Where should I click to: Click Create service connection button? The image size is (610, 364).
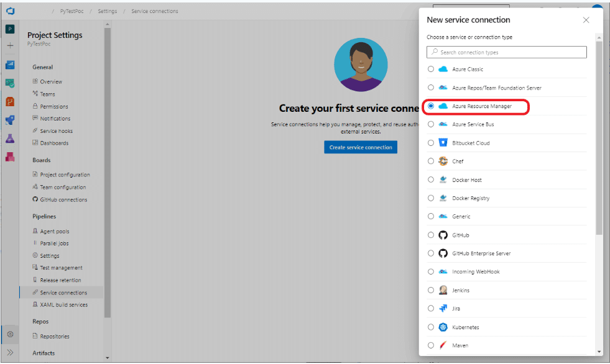point(361,147)
